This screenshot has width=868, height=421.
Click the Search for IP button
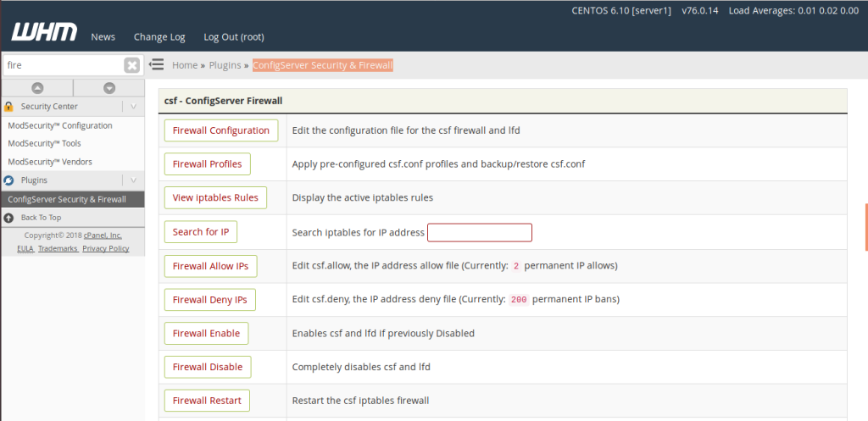(200, 232)
